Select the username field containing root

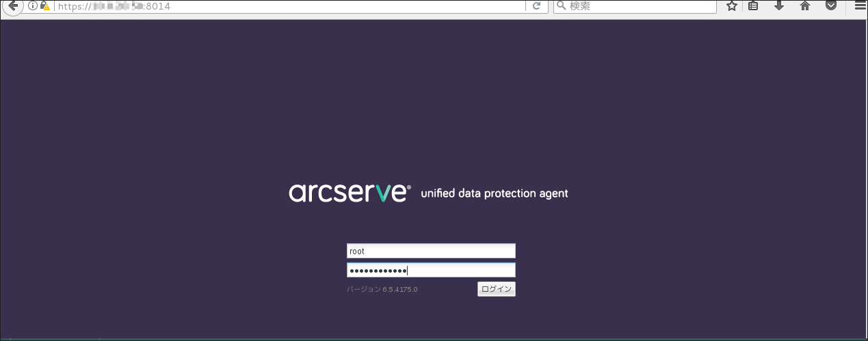click(x=431, y=251)
